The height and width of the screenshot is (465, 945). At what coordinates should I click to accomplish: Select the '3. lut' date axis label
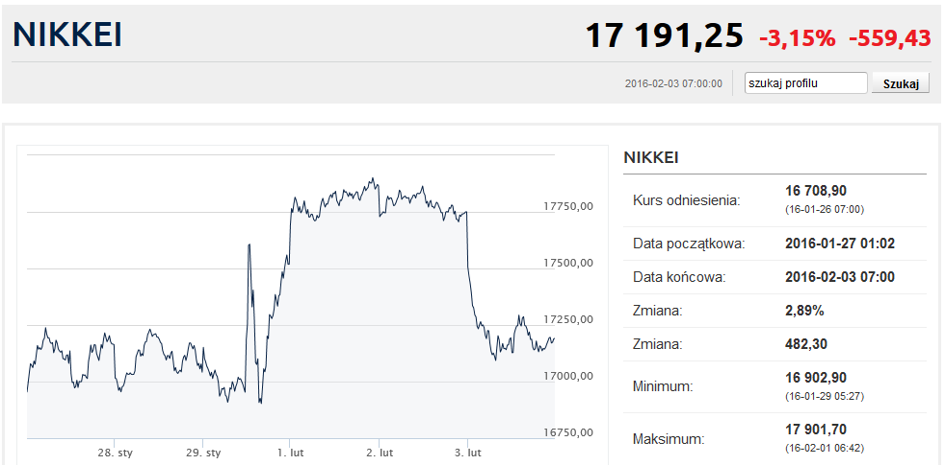(x=468, y=452)
